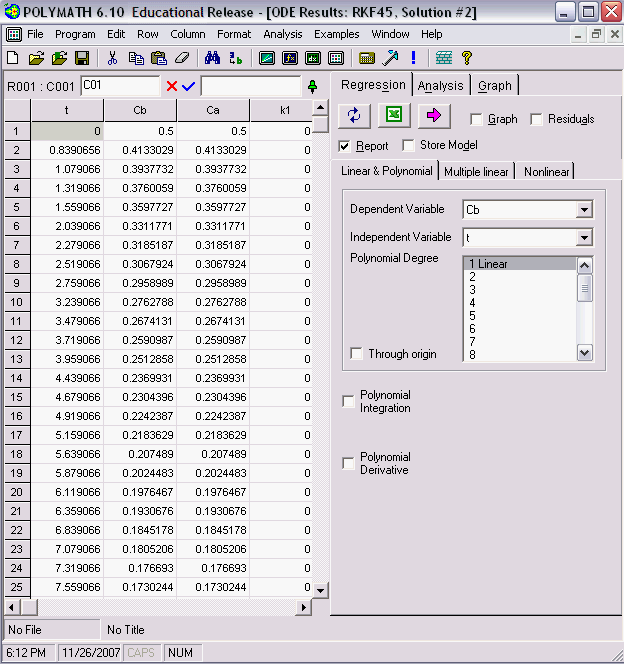Click the Excel export button

tap(394, 116)
